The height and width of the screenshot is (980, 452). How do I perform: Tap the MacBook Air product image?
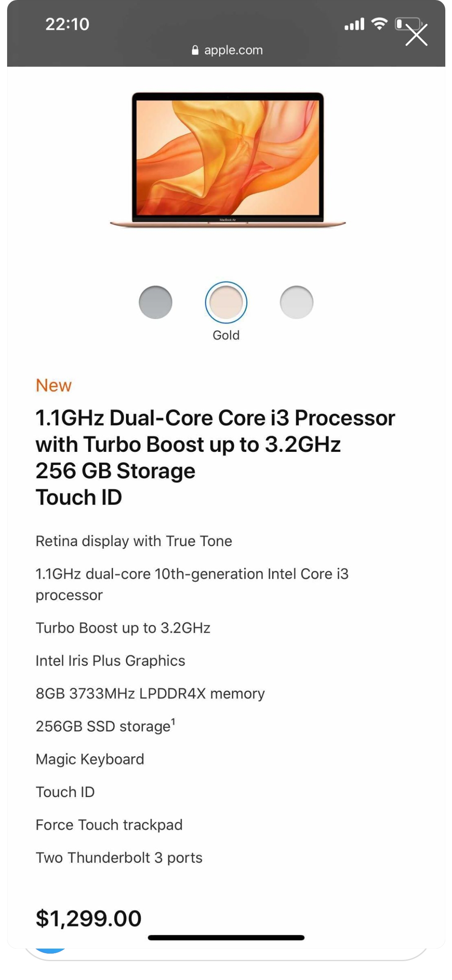coord(228,160)
